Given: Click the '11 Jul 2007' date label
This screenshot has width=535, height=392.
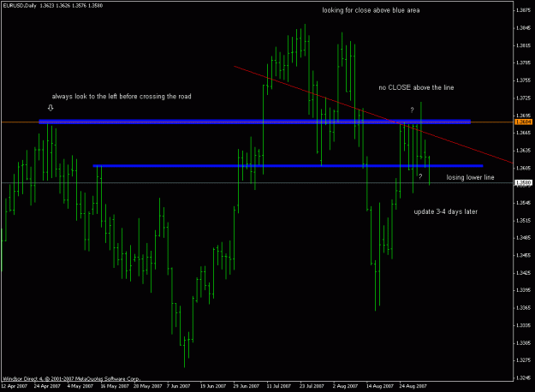Looking at the screenshot, I should click(x=279, y=386).
